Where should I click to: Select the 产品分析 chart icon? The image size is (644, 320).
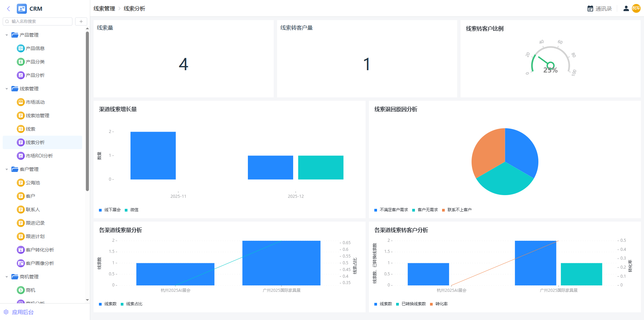click(21, 75)
